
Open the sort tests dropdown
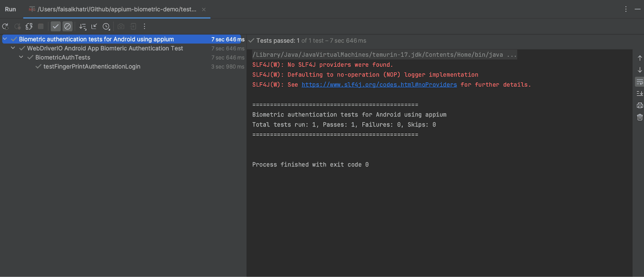pyautogui.click(x=83, y=26)
